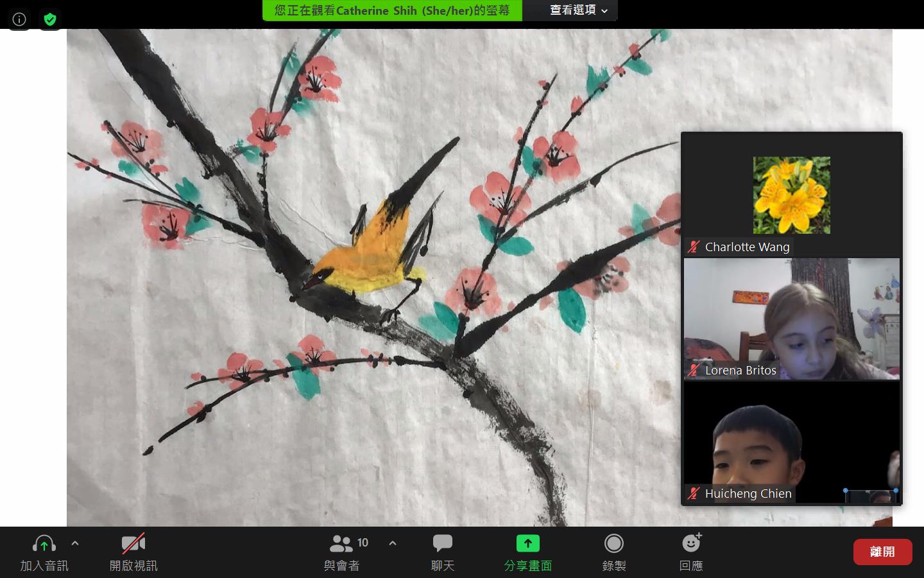
Task: Open the 查看選項 view options dropdown
Action: 570,10
